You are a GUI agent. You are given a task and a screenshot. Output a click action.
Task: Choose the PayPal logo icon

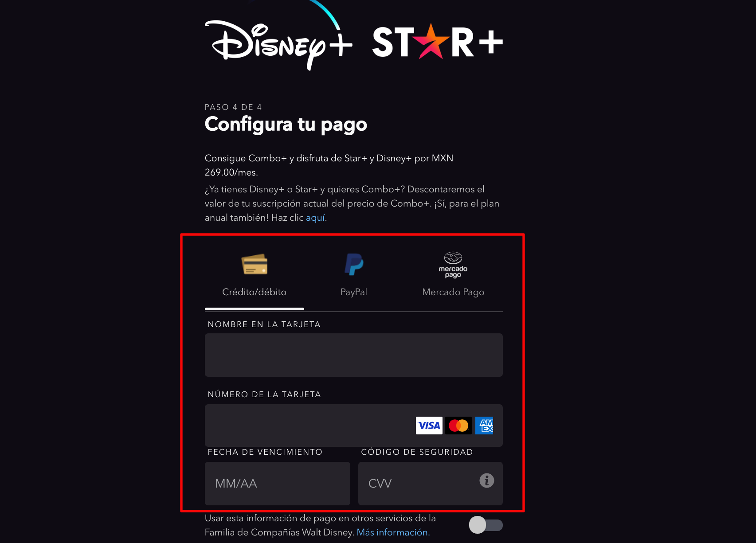click(x=354, y=264)
